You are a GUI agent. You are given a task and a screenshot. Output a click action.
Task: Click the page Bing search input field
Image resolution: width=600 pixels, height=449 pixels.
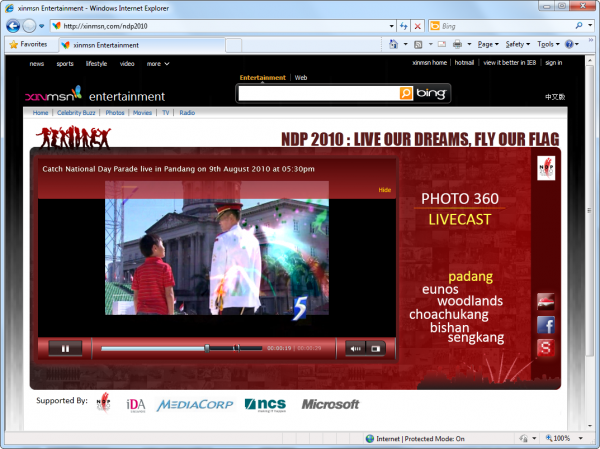(318, 93)
